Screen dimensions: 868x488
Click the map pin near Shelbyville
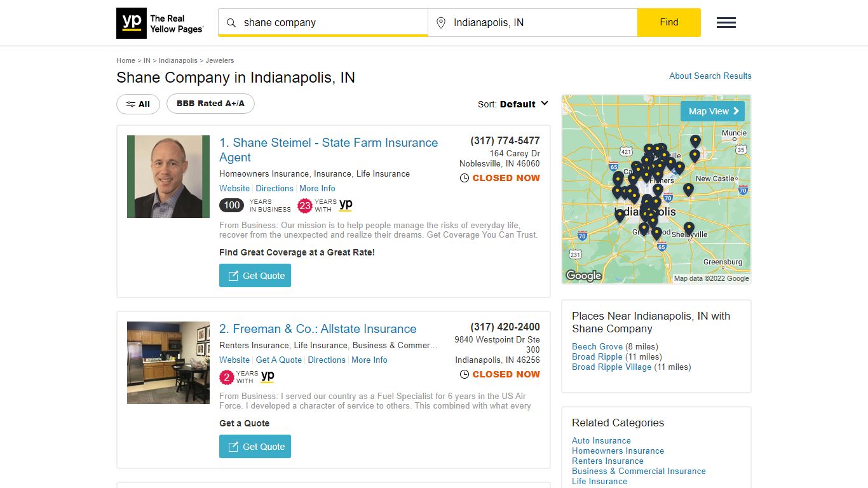[x=689, y=228]
